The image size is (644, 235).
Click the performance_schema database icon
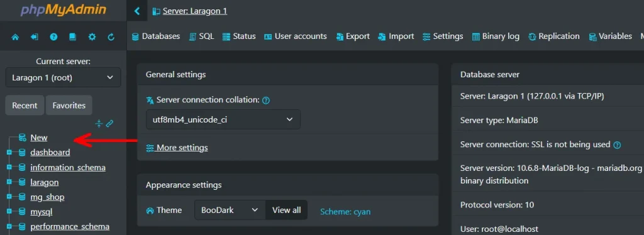coord(22,227)
